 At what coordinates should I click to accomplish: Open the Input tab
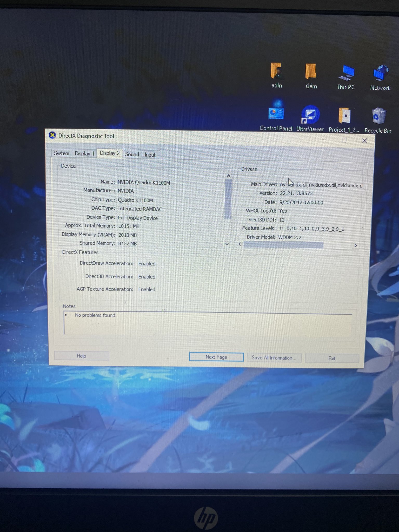[x=150, y=155]
